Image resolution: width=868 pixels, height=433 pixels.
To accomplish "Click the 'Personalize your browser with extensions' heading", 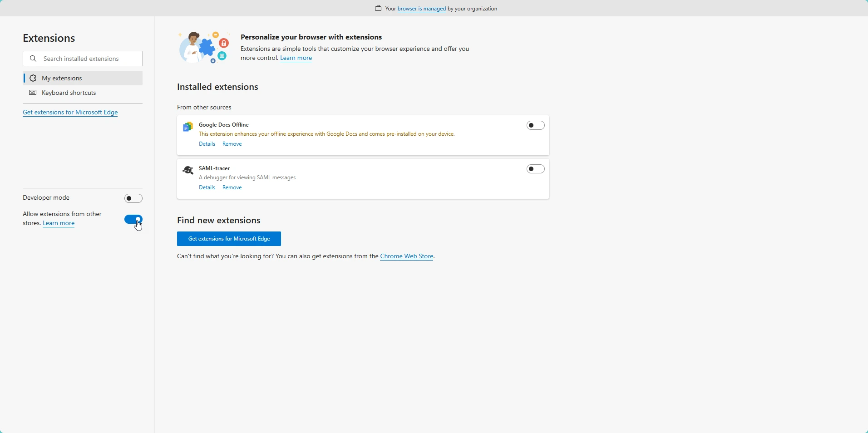I will [x=311, y=37].
